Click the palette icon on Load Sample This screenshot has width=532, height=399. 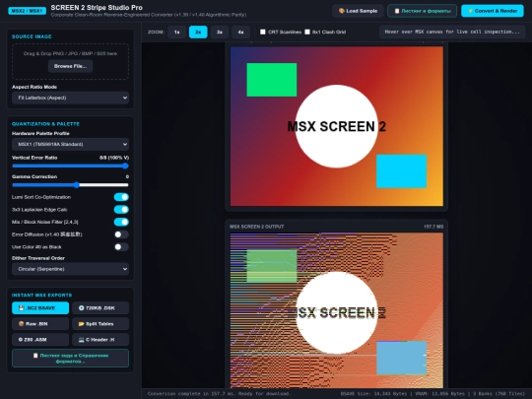(341, 11)
